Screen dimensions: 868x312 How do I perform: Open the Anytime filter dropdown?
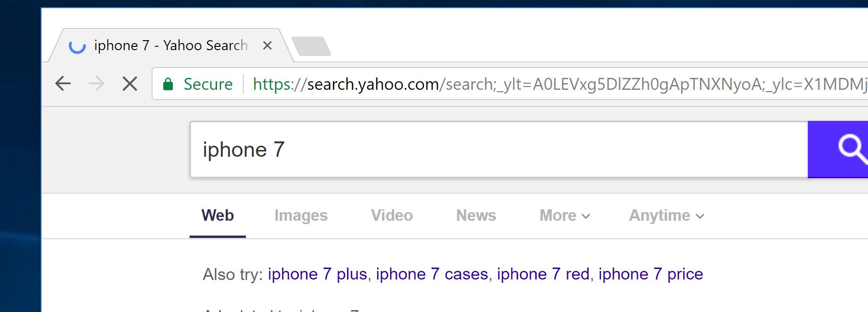click(666, 215)
